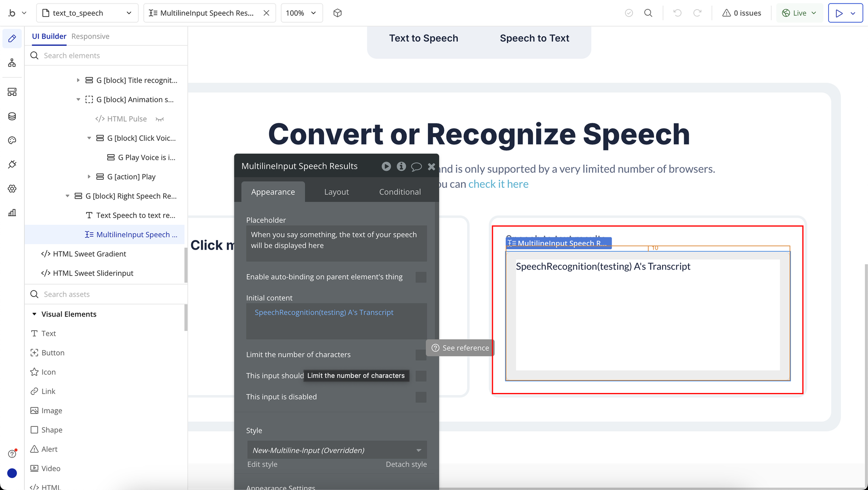Open the Plugins plug icon in sidebar
The height and width of the screenshot is (490, 868).
[12, 164]
